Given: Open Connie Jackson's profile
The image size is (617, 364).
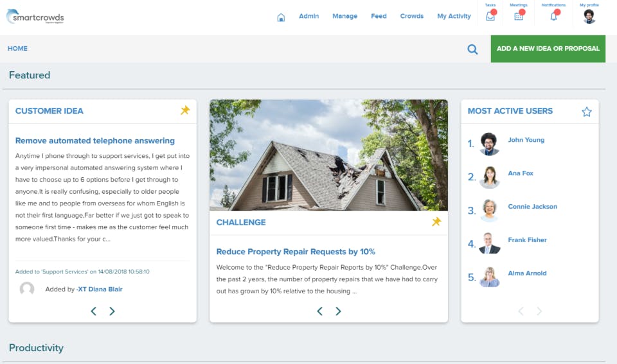Looking at the screenshot, I should [532, 207].
